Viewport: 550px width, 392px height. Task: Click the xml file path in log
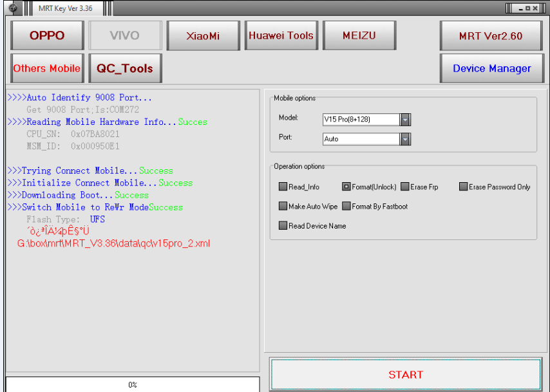(x=113, y=243)
